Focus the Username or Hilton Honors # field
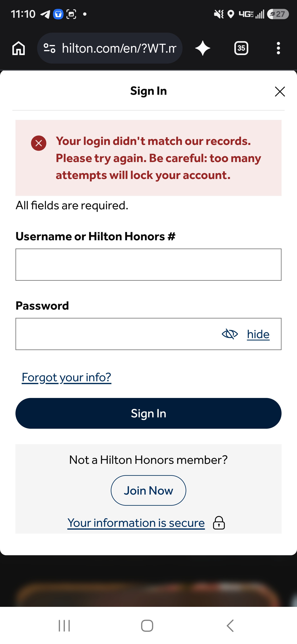This screenshot has width=297, height=644. (x=148, y=264)
